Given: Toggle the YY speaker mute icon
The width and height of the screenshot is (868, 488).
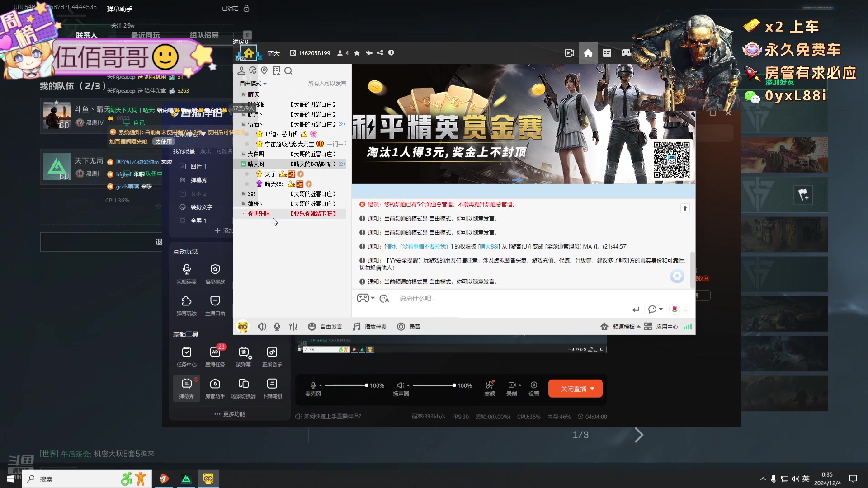Looking at the screenshot, I should 262,327.
